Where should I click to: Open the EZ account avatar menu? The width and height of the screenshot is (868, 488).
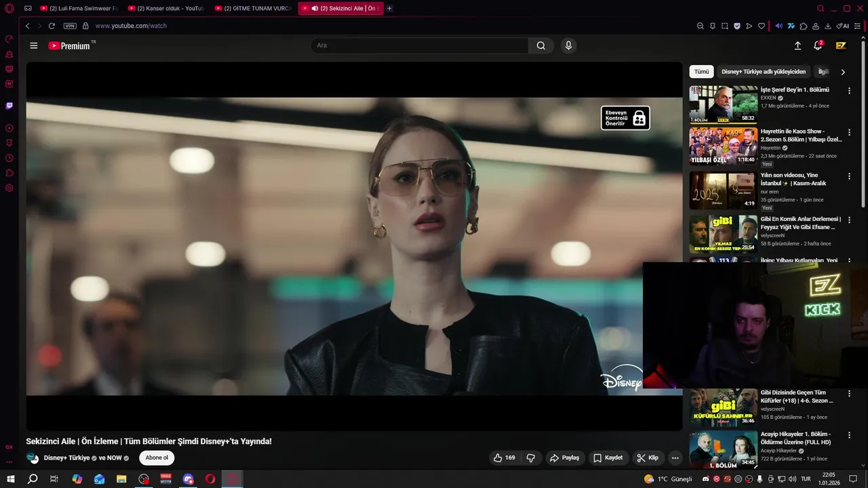click(x=841, y=45)
